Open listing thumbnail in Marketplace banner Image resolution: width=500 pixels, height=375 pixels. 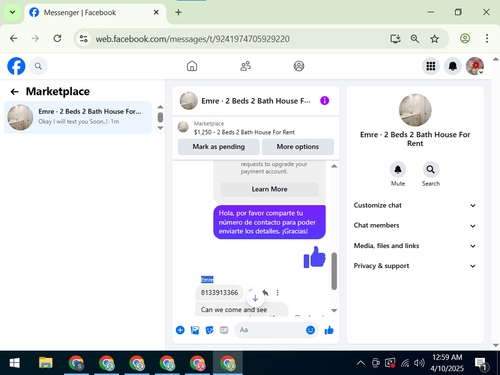(183, 127)
